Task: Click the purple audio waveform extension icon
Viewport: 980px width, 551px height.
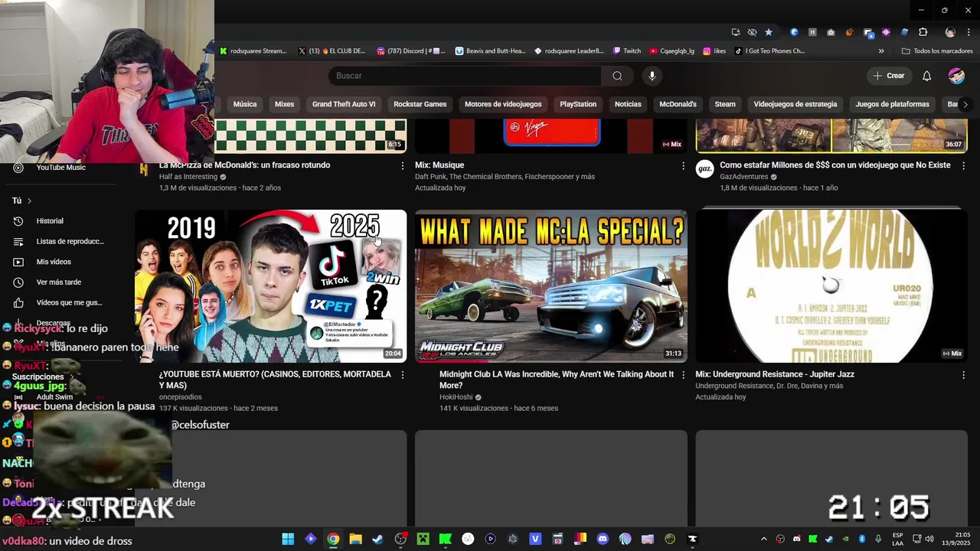Action: click(886, 32)
